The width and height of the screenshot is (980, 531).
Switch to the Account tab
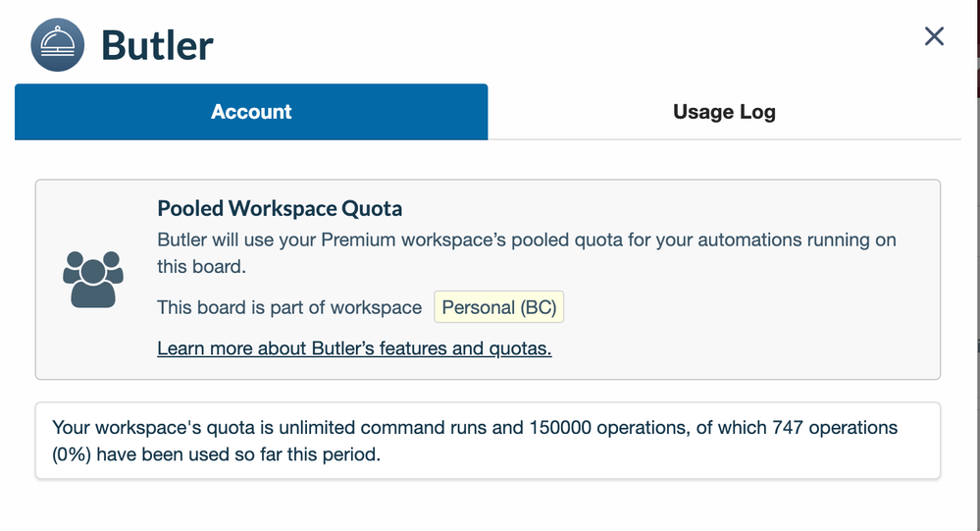251,112
